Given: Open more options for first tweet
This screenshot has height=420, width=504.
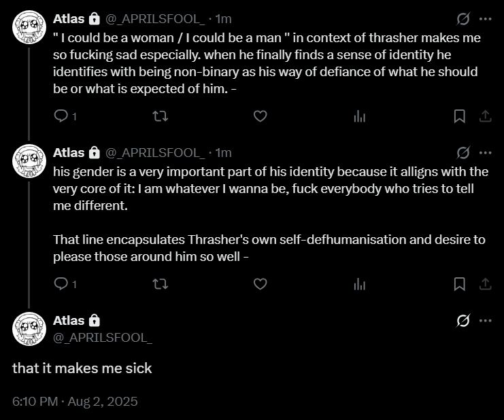Looking at the screenshot, I should point(485,19).
